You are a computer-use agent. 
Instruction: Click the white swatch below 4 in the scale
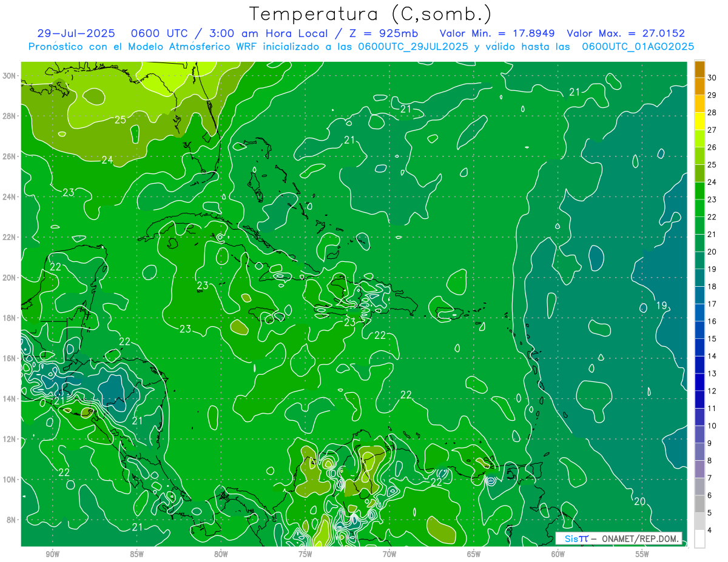coord(699,538)
